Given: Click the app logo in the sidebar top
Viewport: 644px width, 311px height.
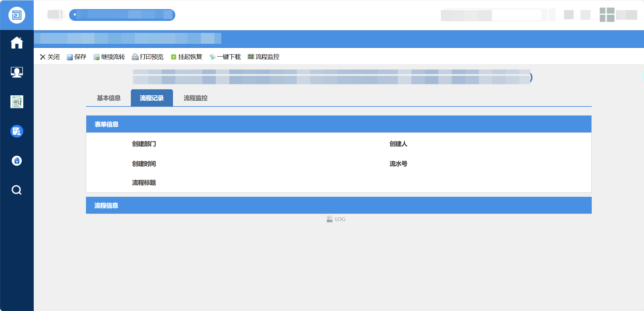Looking at the screenshot, I should click(17, 15).
